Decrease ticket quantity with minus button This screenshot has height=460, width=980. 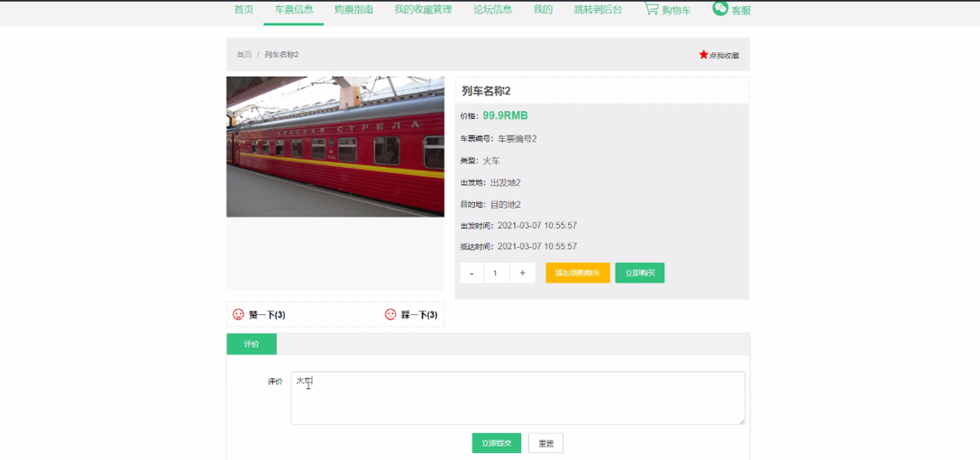471,273
